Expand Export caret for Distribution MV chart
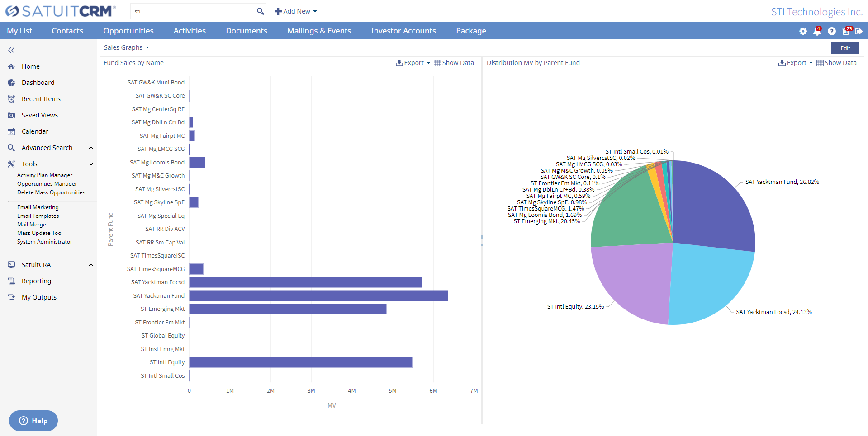This screenshot has width=868, height=436. tap(811, 63)
